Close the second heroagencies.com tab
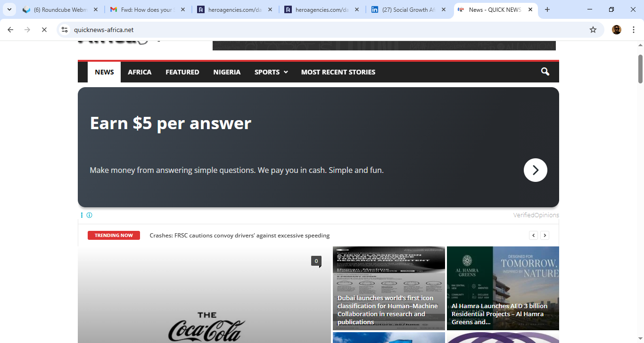Image resolution: width=644 pixels, height=343 pixels. click(356, 9)
